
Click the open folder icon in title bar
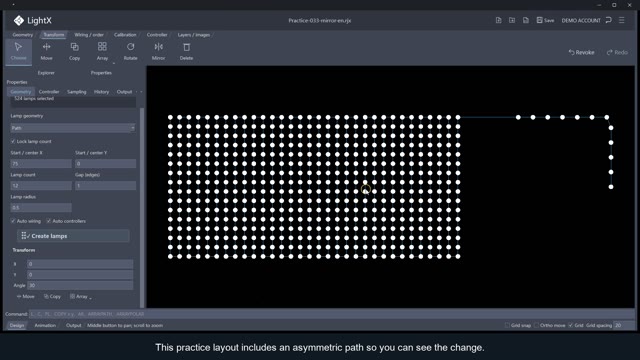(512, 20)
